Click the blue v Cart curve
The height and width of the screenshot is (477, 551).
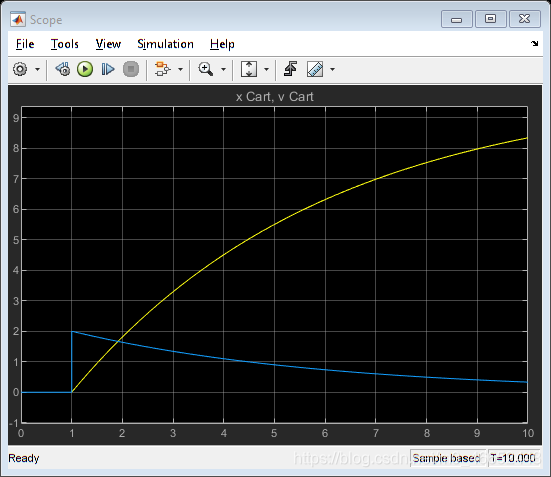click(x=274, y=365)
